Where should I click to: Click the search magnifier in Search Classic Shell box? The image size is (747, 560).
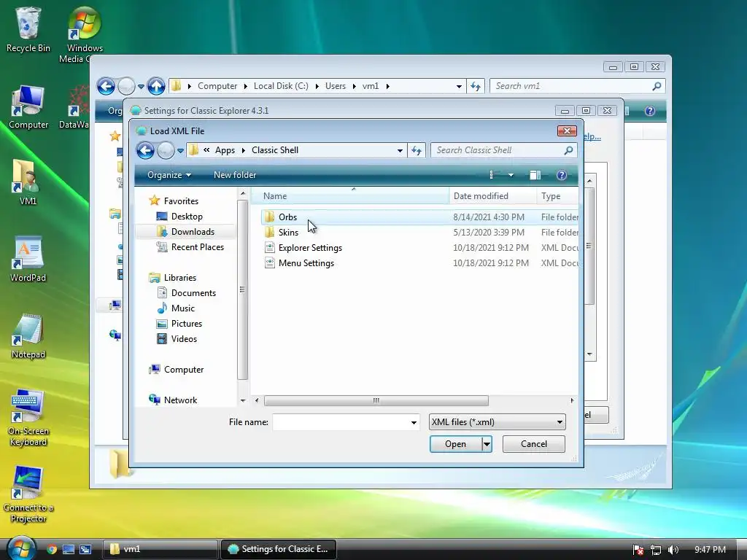tap(568, 150)
